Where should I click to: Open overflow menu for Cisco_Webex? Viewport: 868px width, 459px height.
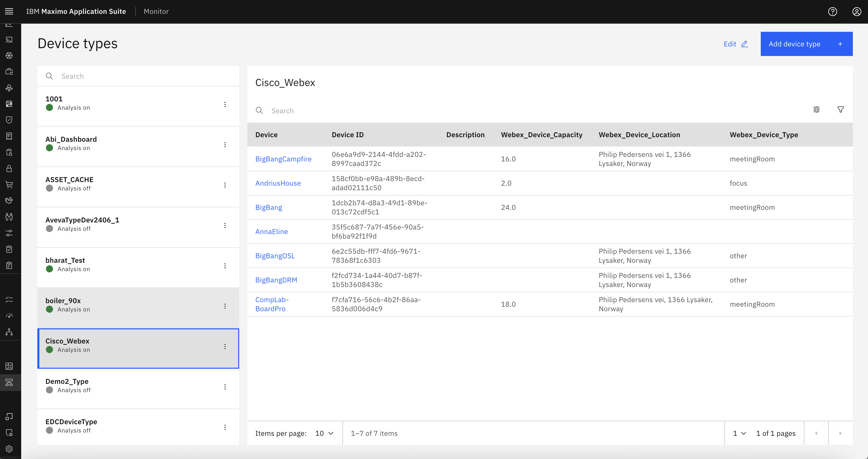tap(225, 347)
